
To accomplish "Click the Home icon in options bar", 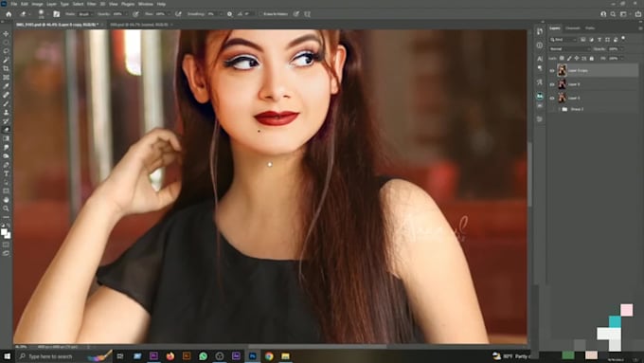I will point(9,14).
